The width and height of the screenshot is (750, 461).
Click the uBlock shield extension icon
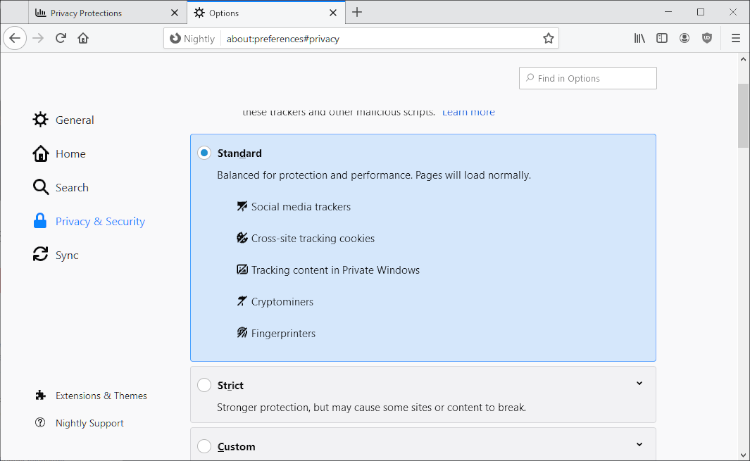click(708, 38)
